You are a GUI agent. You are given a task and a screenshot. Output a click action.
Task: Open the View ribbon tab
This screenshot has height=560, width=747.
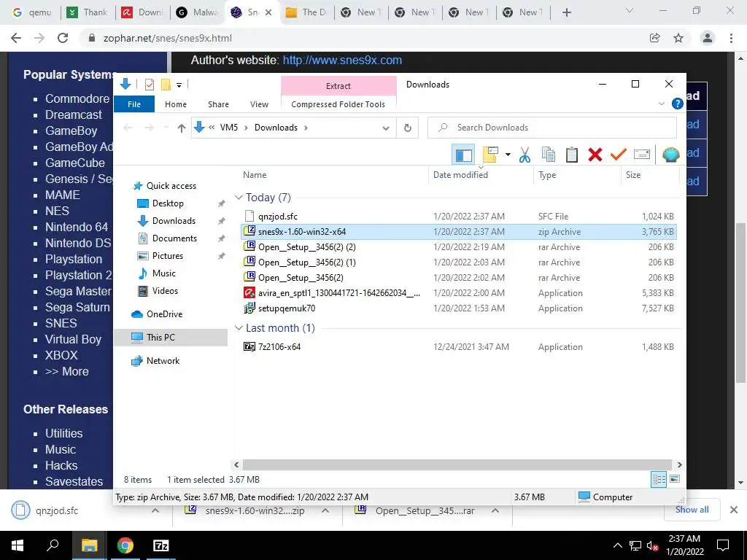pos(259,104)
